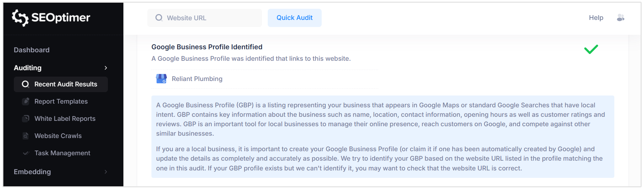The height and width of the screenshot is (189, 644).
Task: Click the Task Management checkmark icon
Action: click(26, 153)
